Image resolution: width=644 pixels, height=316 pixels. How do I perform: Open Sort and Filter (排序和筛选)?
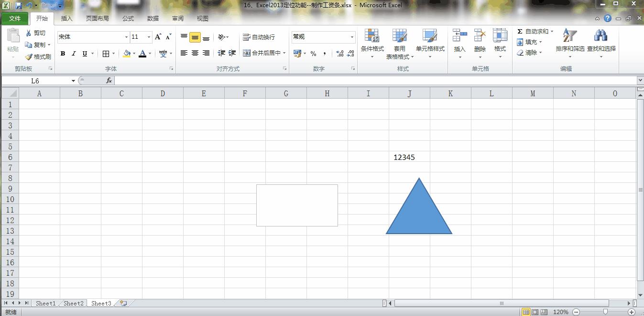[570, 44]
